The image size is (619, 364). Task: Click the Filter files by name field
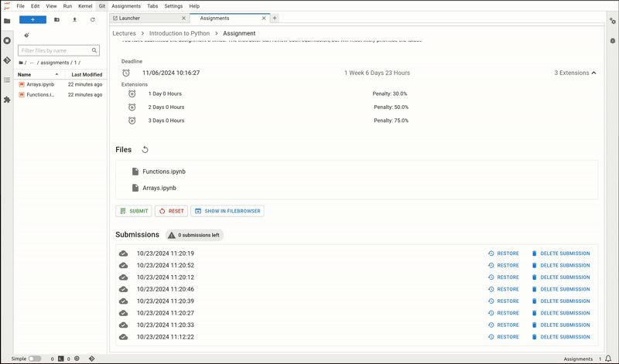[59, 50]
